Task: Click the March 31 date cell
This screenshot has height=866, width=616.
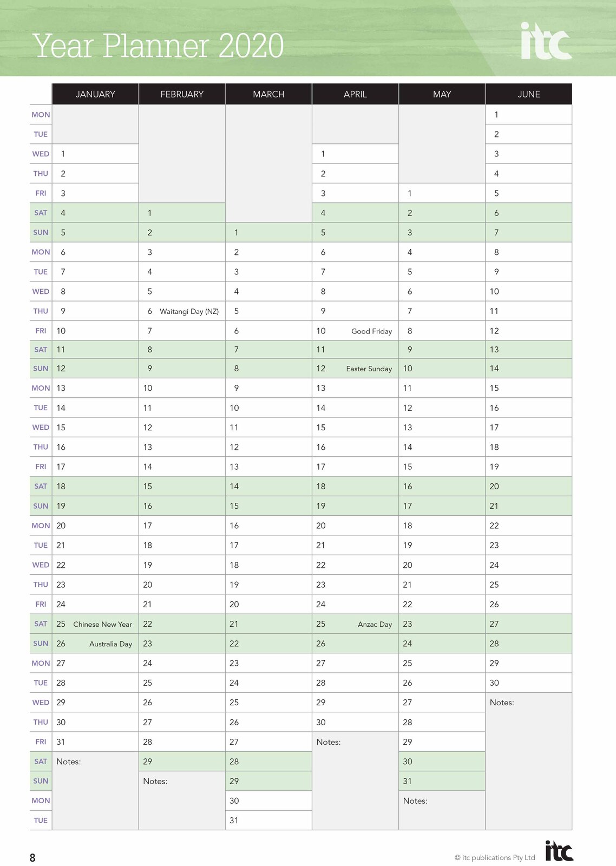Action: click(x=268, y=821)
